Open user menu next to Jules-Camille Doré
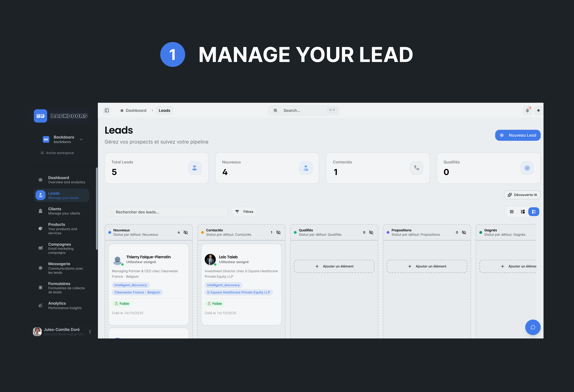The width and height of the screenshot is (574, 392). click(x=90, y=332)
